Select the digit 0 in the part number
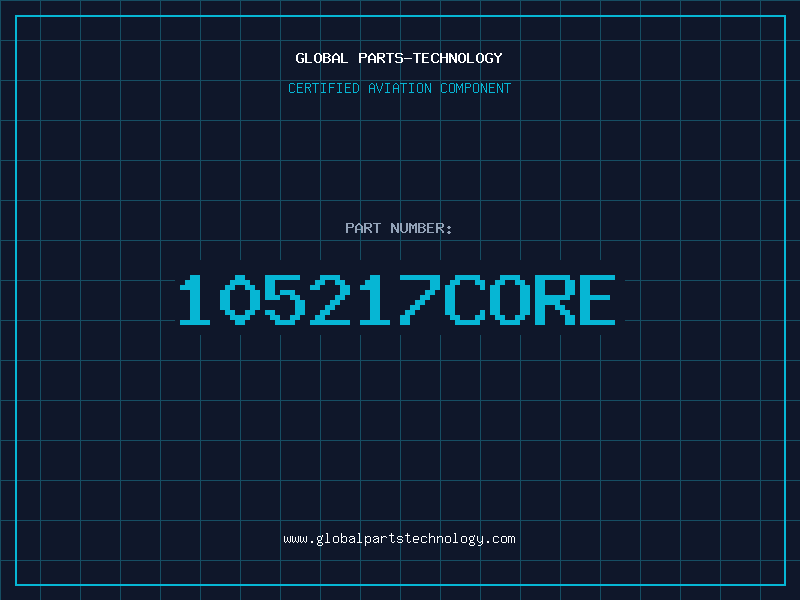Screen dimensions: 800x600 (240, 300)
